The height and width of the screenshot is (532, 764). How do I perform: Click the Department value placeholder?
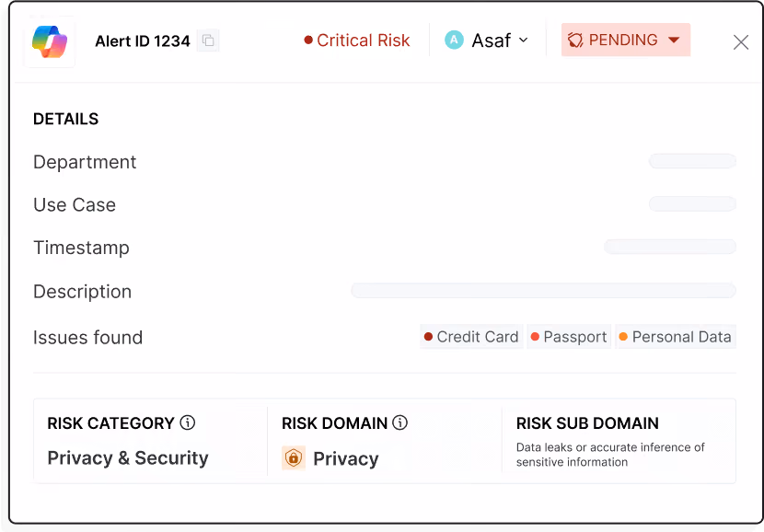[x=692, y=161]
